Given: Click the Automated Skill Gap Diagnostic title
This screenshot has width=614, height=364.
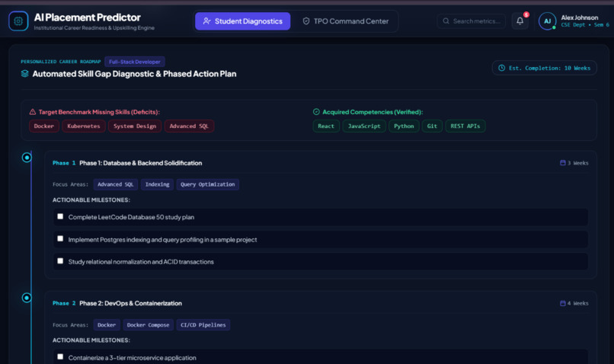Looking at the screenshot, I should [x=134, y=74].
